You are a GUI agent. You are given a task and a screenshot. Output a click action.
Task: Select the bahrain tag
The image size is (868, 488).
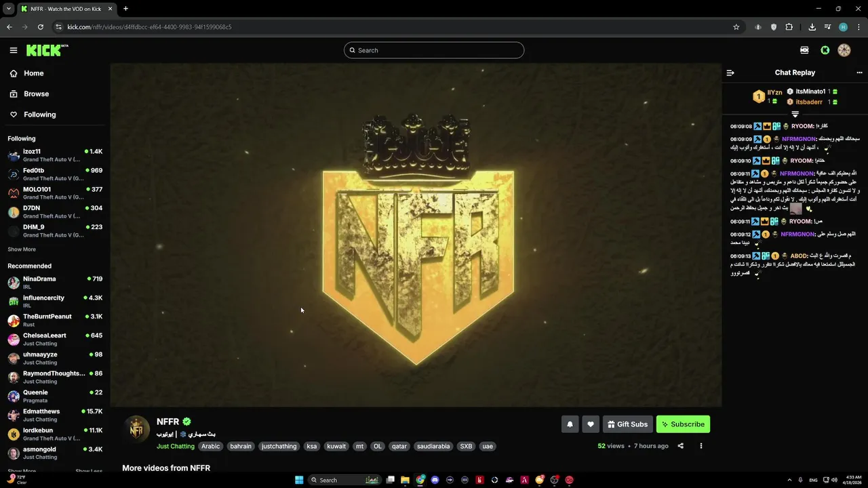click(x=241, y=446)
